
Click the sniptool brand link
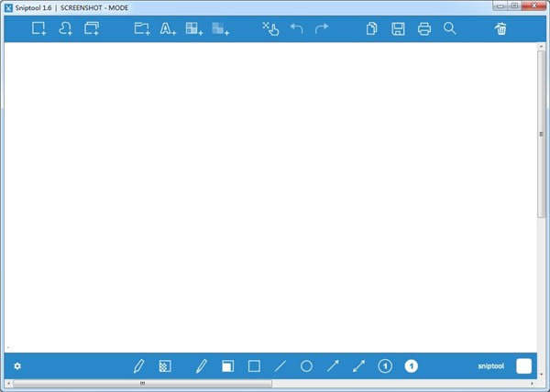click(x=491, y=366)
